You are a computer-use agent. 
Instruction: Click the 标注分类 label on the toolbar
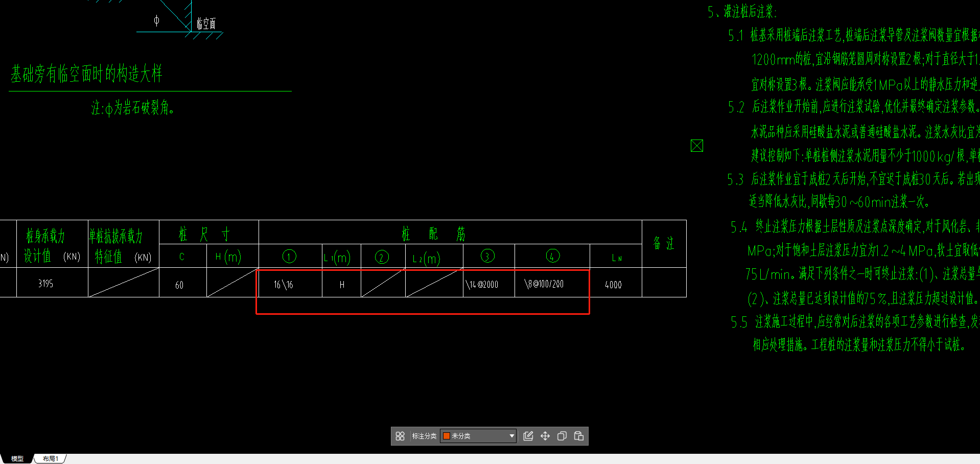click(x=424, y=436)
